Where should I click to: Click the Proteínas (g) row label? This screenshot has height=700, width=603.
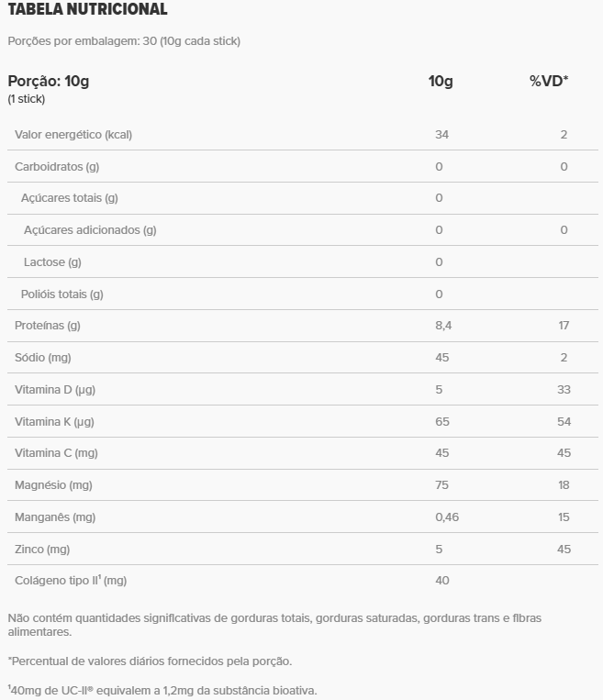(x=48, y=326)
